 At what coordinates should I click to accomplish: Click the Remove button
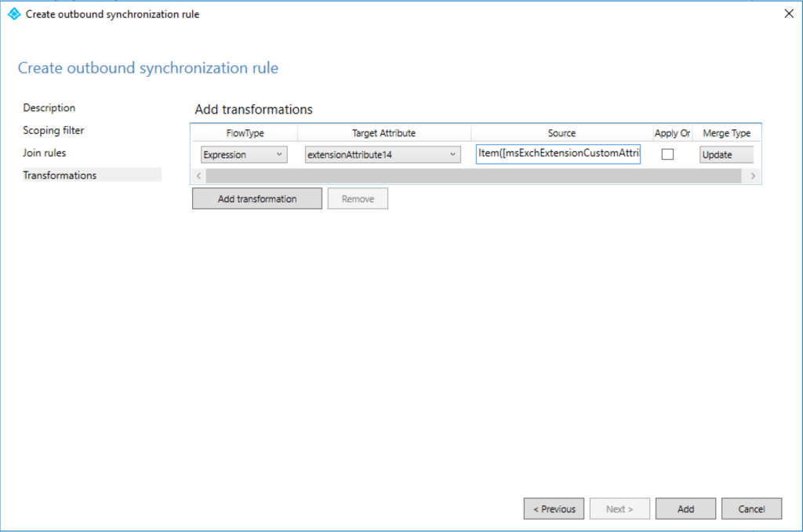click(x=358, y=198)
